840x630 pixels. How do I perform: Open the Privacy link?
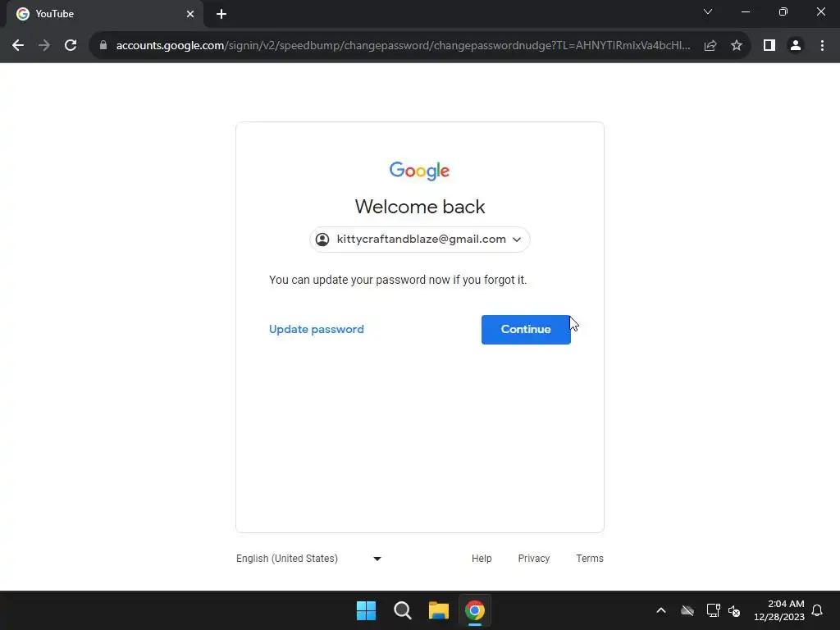[x=533, y=559]
